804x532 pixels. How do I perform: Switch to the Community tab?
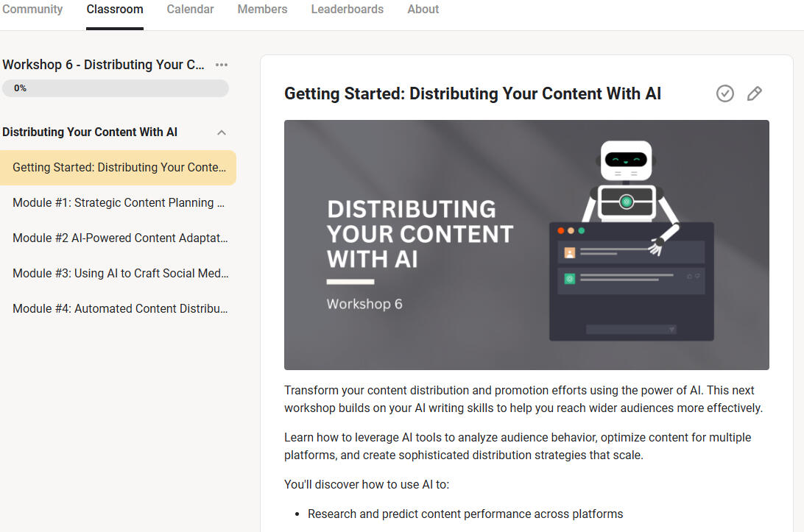pos(32,10)
